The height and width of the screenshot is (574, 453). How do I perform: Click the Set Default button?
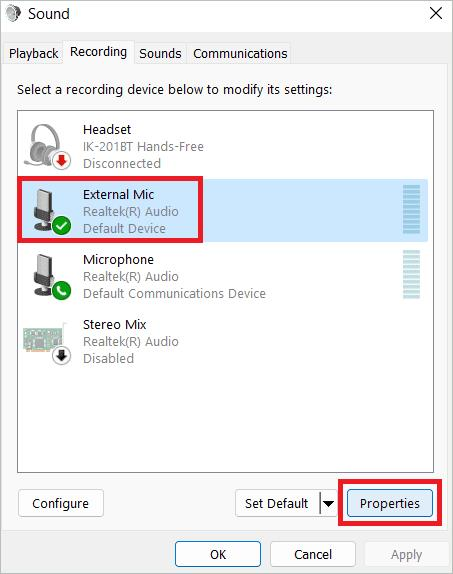277,503
